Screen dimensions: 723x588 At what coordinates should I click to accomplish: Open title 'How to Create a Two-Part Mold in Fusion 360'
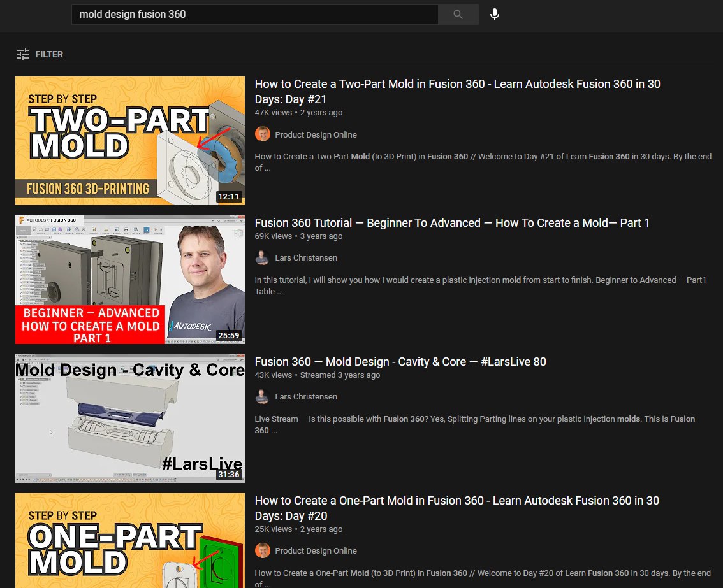[x=457, y=91]
